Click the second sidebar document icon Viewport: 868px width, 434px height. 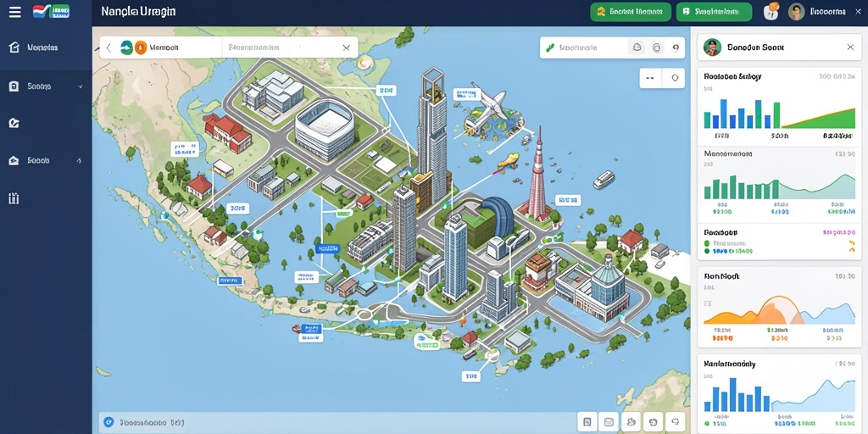[14, 86]
